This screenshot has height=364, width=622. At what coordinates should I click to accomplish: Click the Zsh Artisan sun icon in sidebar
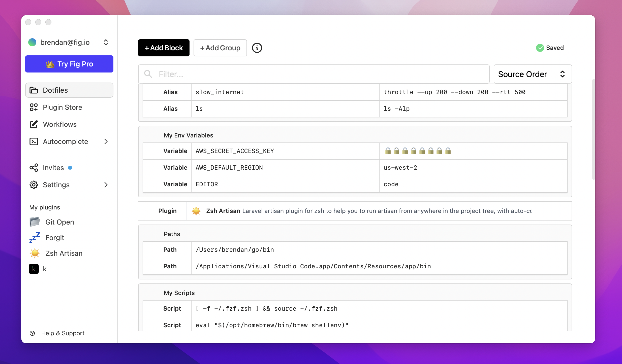[35, 253]
